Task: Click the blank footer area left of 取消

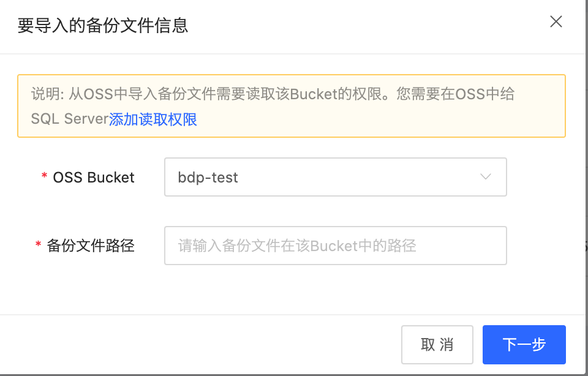Action: point(198,345)
